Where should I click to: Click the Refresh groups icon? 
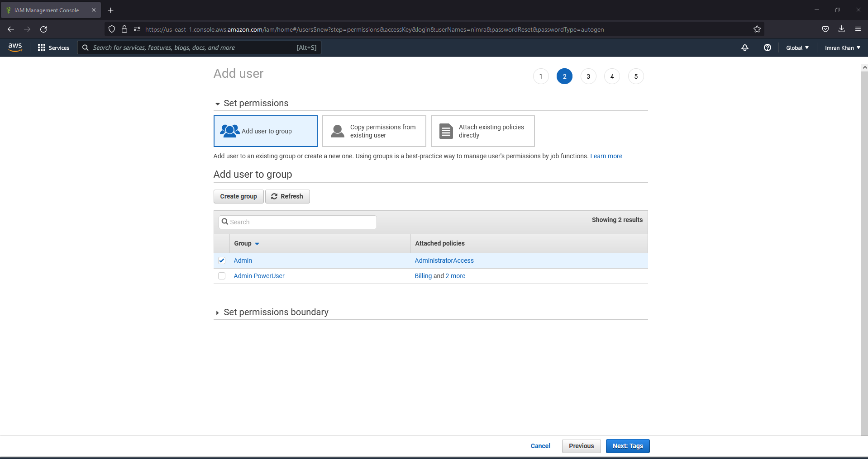click(275, 196)
